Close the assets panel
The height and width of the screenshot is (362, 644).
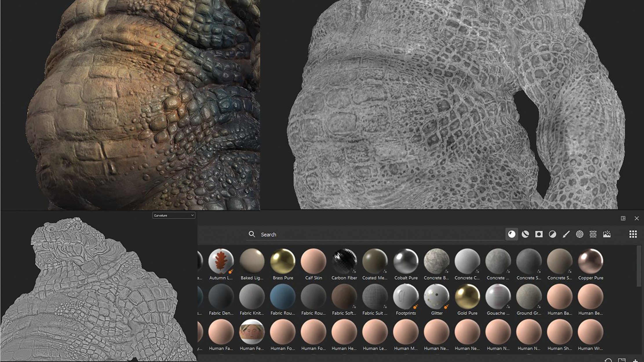tap(636, 218)
